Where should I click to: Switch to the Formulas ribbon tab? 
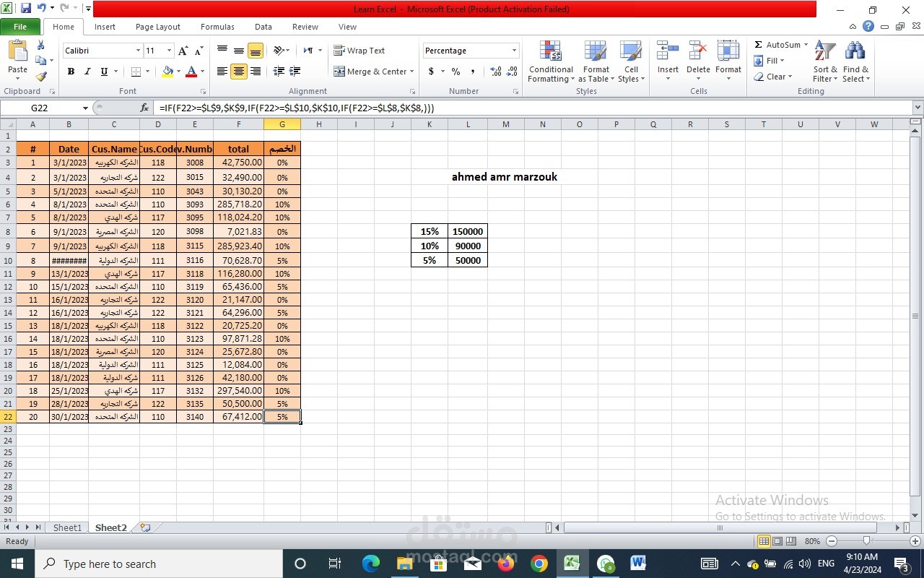[217, 27]
